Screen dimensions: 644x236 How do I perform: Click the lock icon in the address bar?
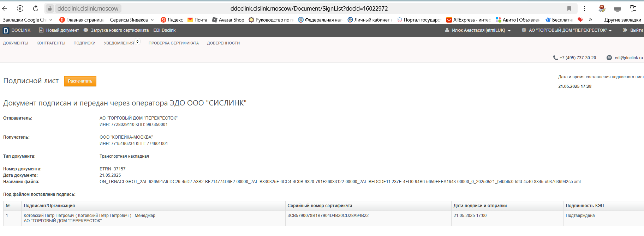pos(50,8)
